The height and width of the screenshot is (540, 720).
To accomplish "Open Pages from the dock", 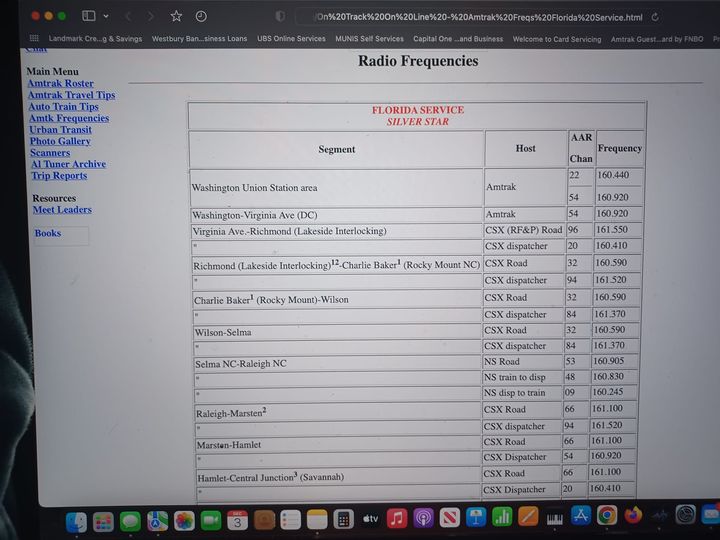I will 528,517.
